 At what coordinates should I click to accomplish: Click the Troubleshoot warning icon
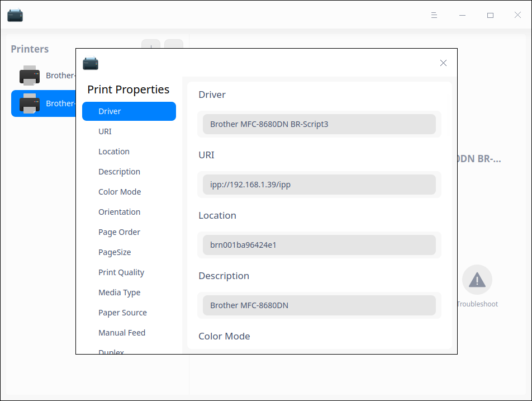tap(477, 279)
